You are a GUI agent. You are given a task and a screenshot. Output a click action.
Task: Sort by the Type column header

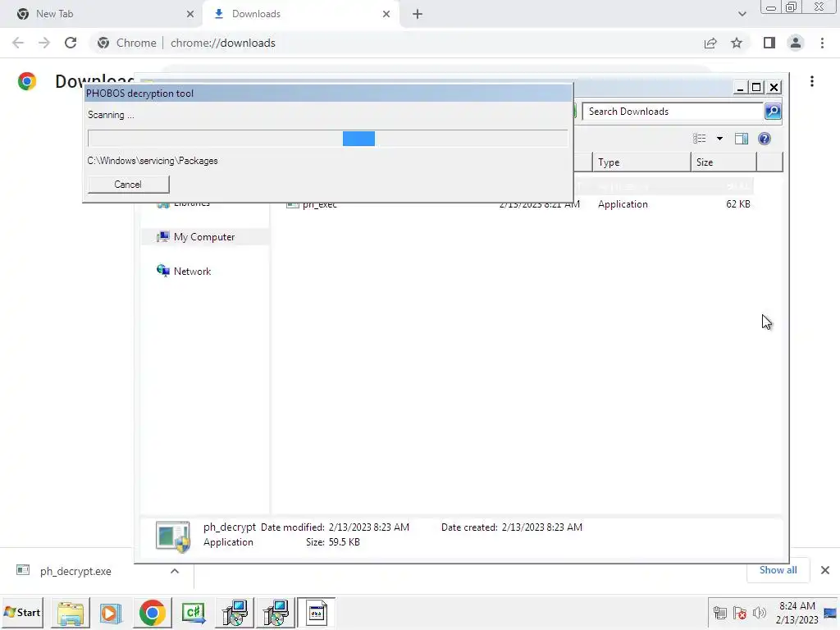pyautogui.click(x=641, y=162)
